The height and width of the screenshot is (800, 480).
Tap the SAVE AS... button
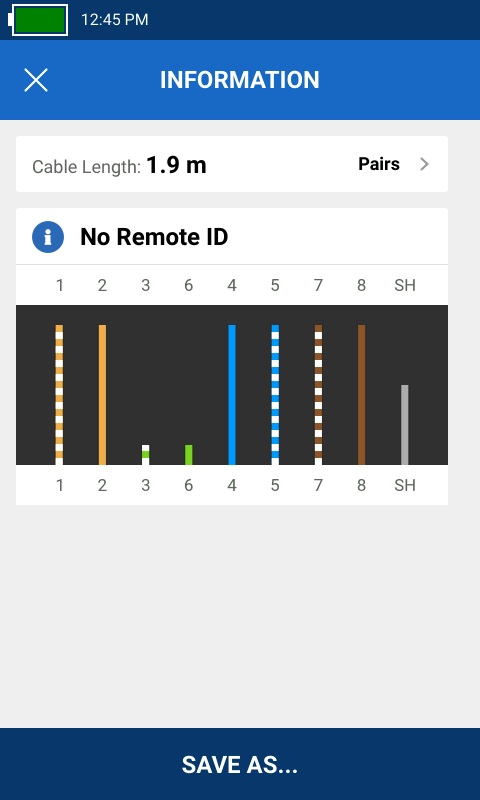[x=240, y=764]
